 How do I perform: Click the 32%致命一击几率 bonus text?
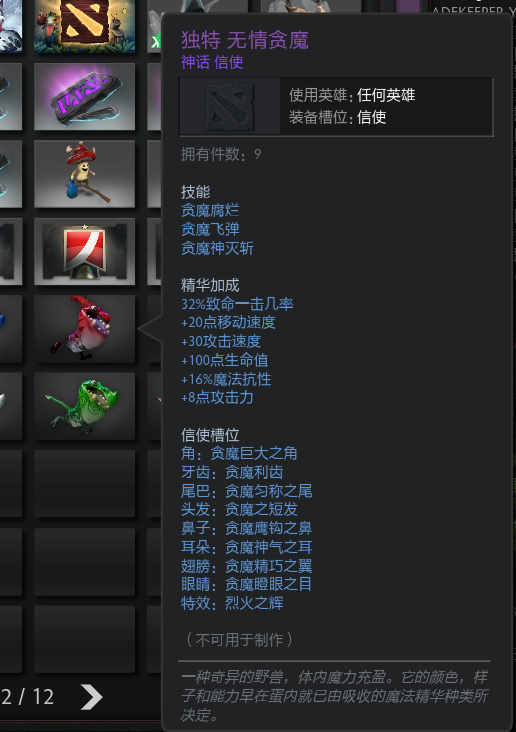click(237, 304)
